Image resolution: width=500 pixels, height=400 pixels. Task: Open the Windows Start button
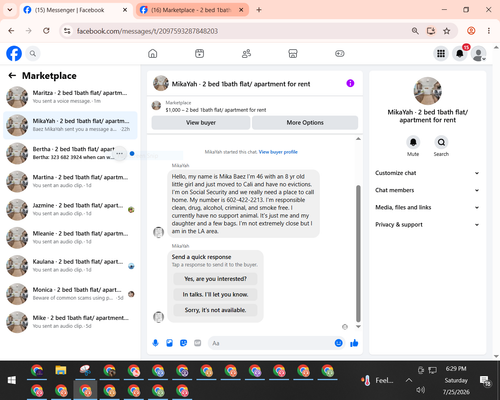click(12, 380)
